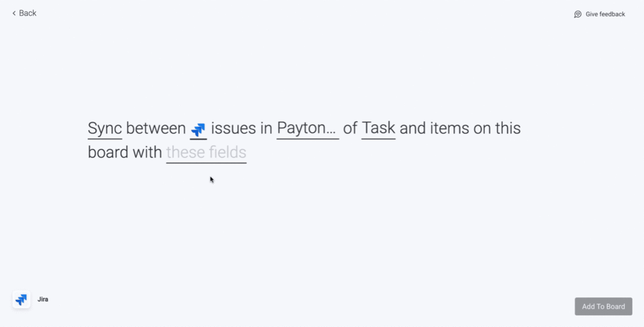644x327 pixels.
Task: Click the back chevron arrow icon
Action: (14, 13)
